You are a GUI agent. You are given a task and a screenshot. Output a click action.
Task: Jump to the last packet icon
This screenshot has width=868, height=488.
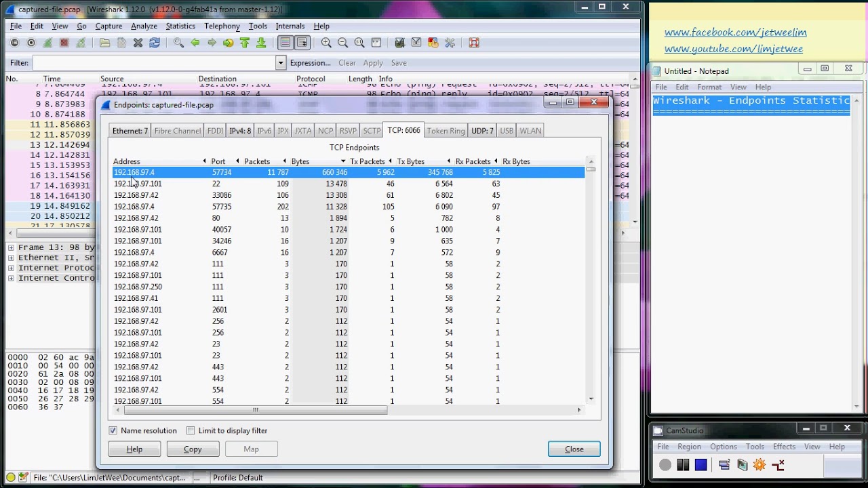coord(261,43)
